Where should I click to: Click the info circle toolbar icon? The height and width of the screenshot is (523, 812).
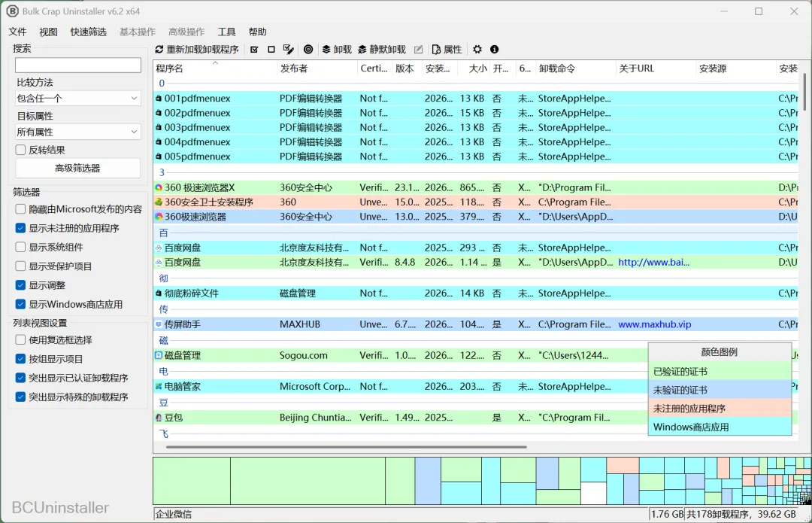495,49
